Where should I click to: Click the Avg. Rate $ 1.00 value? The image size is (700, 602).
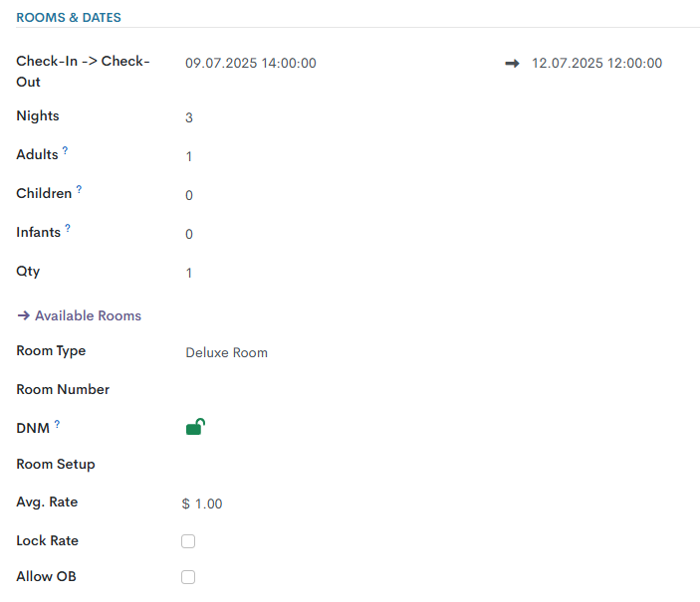click(203, 503)
